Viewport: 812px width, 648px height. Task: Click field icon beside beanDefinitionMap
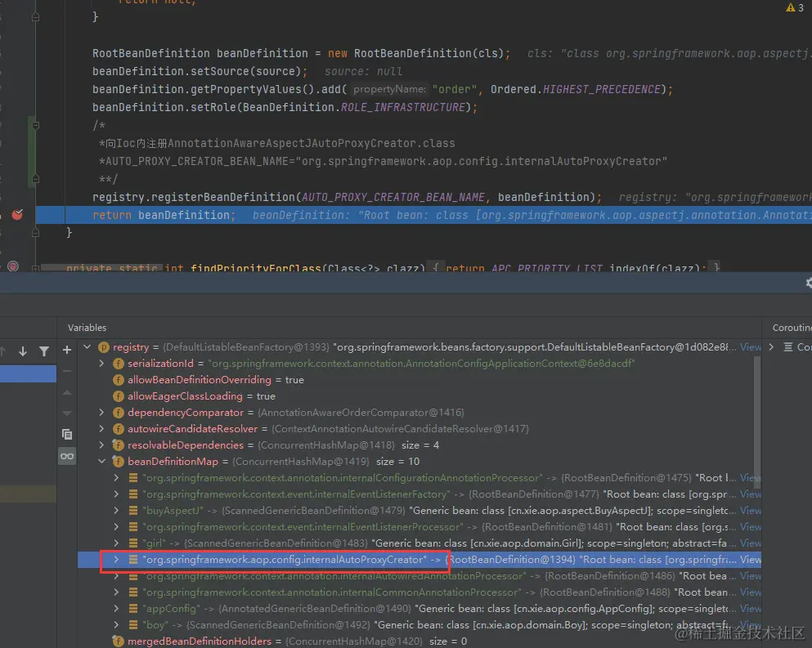(118, 461)
